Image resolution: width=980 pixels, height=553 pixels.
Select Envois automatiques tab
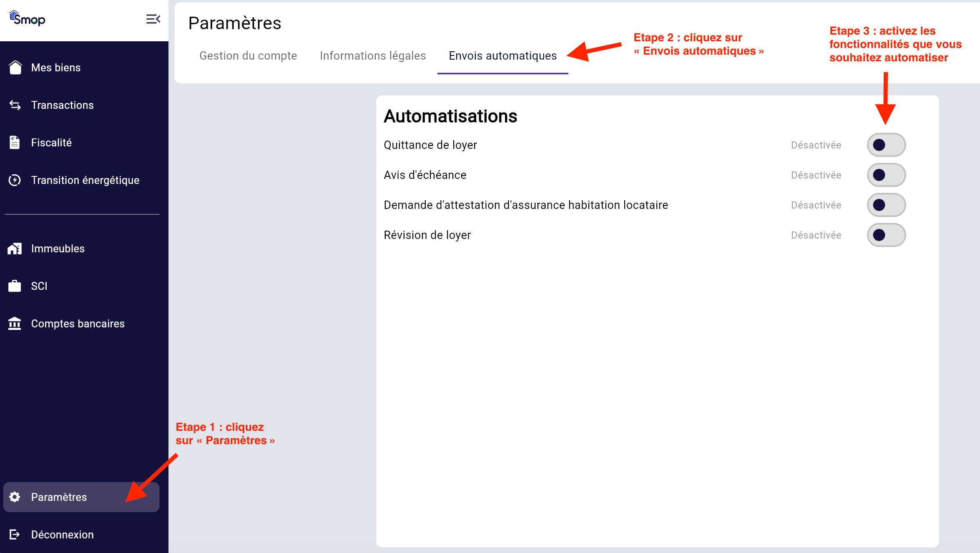(503, 56)
